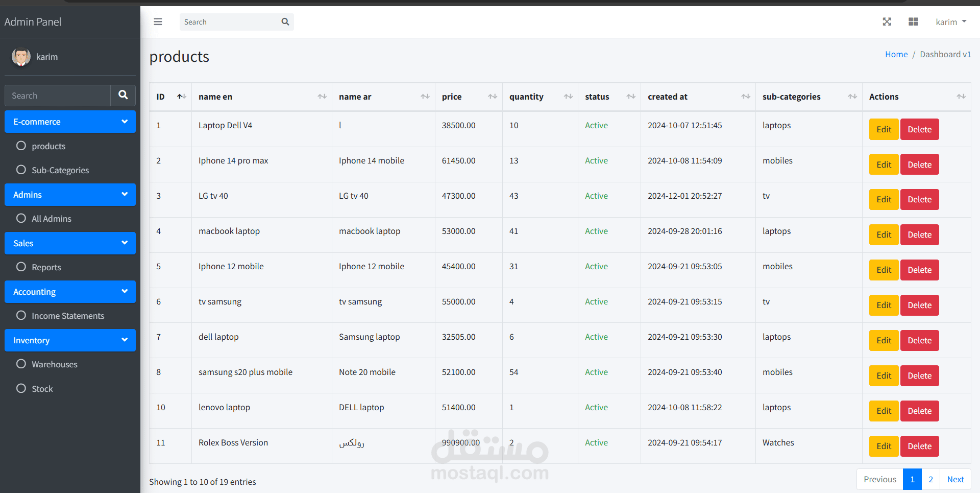
Task: Click the fullscreen expand icon
Action: [x=887, y=22]
